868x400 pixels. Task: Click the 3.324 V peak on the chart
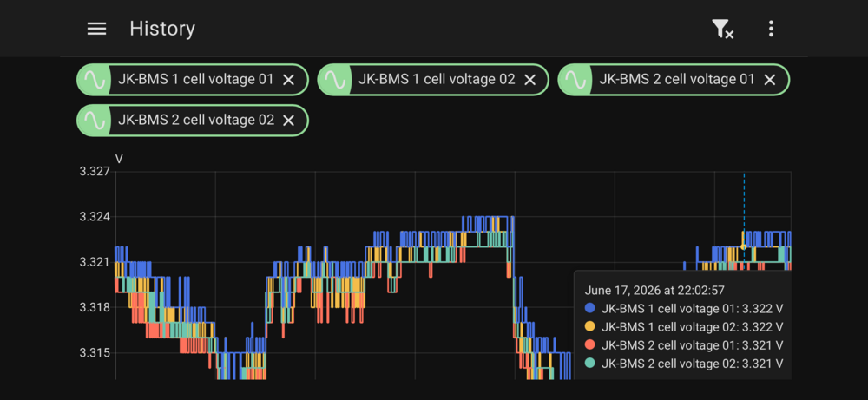(487, 217)
